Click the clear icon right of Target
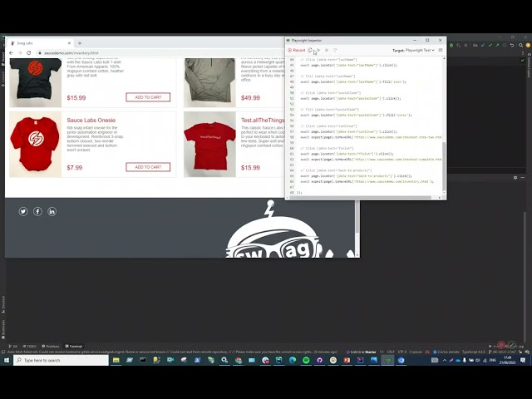 441,50
